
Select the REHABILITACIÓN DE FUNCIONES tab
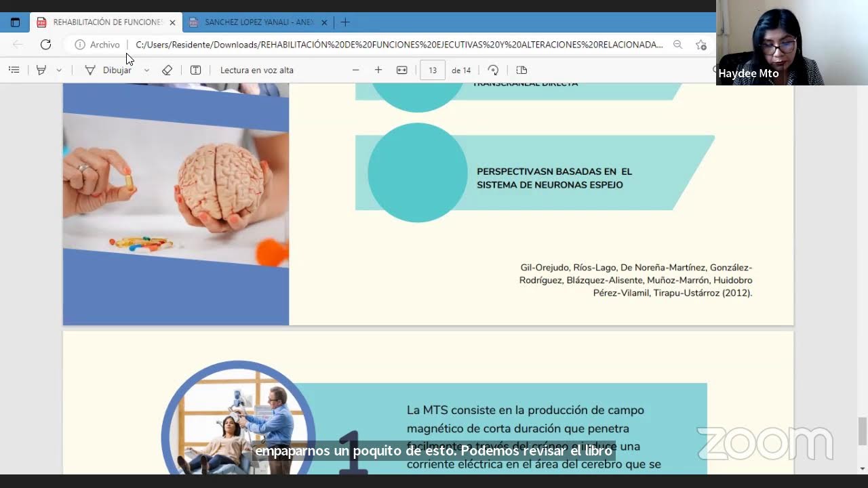pyautogui.click(x=106, y=22)
